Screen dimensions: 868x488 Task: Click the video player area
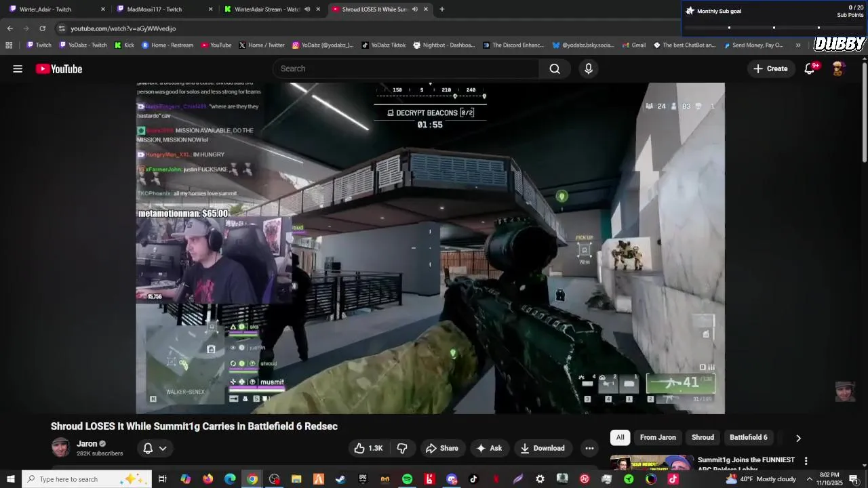coord(430,248)
